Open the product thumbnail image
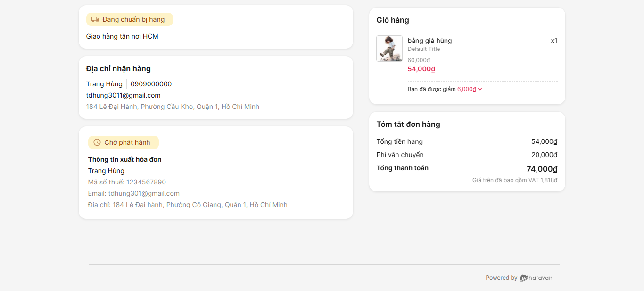This screenshot has height=291, width=644. coord(389,49)
